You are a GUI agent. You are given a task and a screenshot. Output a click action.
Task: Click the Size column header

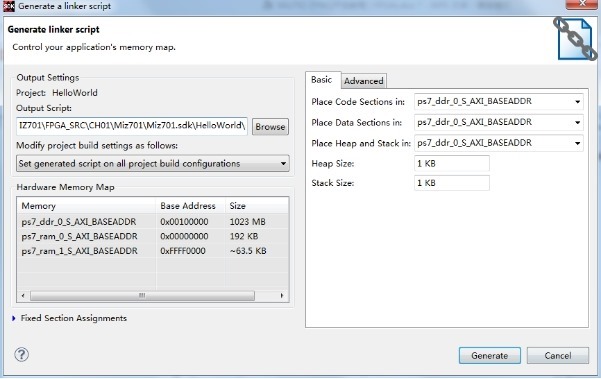[x=257, y=206]
